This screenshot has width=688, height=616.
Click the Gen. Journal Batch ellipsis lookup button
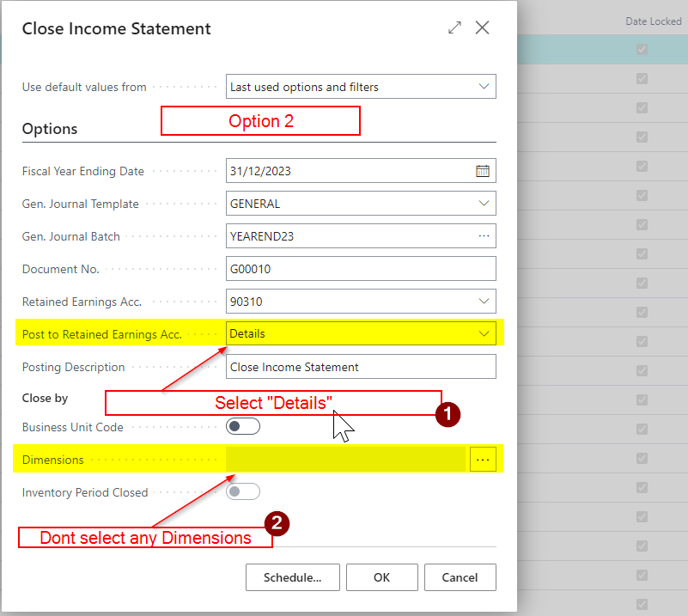pyautogui.click(x=483, y=236)
